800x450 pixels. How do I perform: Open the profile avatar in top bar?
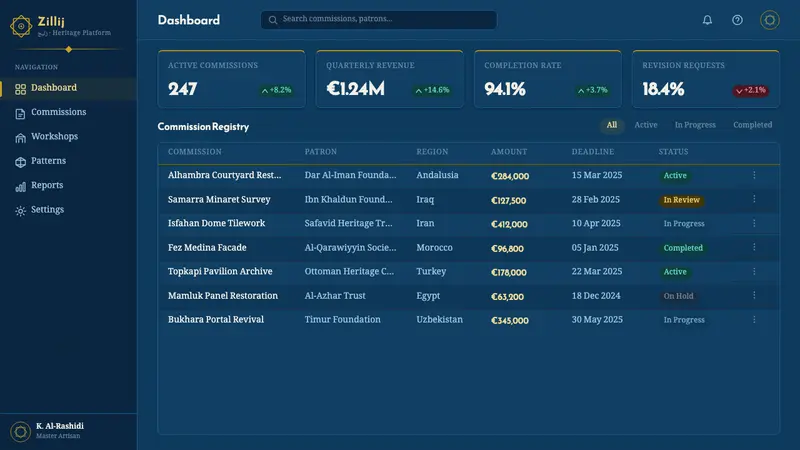[769, 20]
